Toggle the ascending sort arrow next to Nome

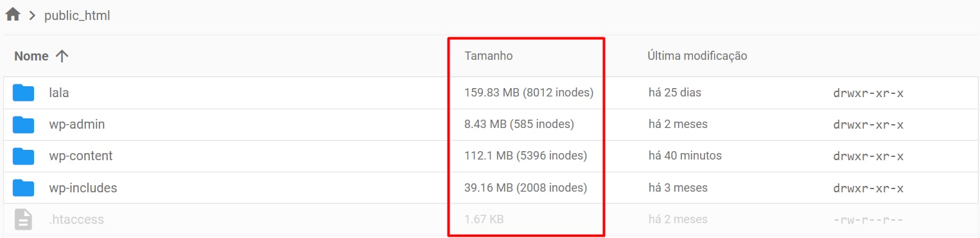pos(62,56)
